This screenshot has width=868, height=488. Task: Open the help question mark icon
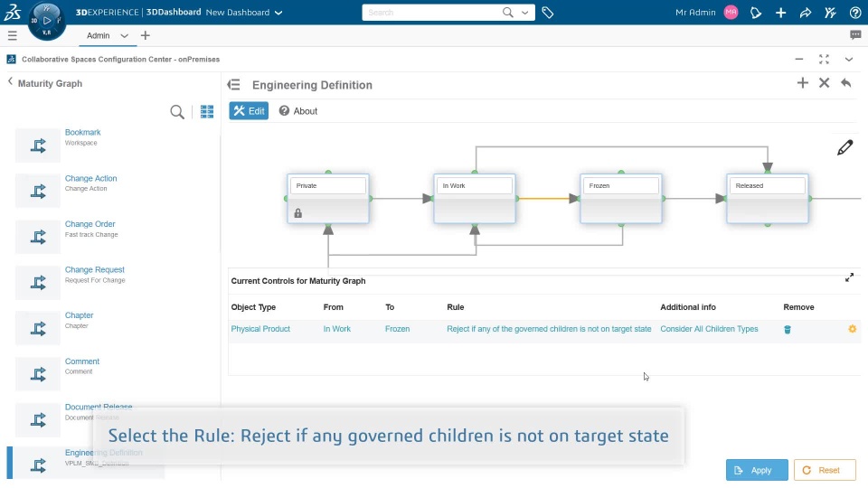(855, 12)
